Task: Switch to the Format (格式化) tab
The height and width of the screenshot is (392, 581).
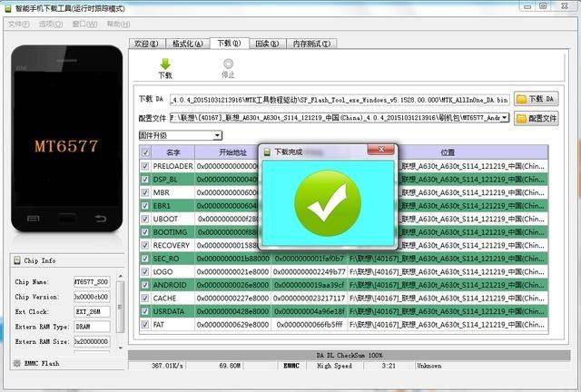Action: (x=188, y=44)
